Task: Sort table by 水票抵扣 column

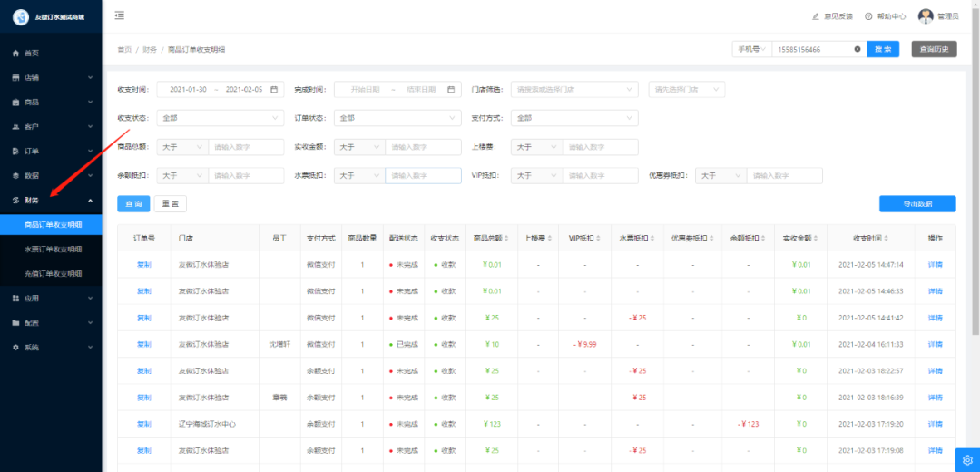Action: pos(651,238)
